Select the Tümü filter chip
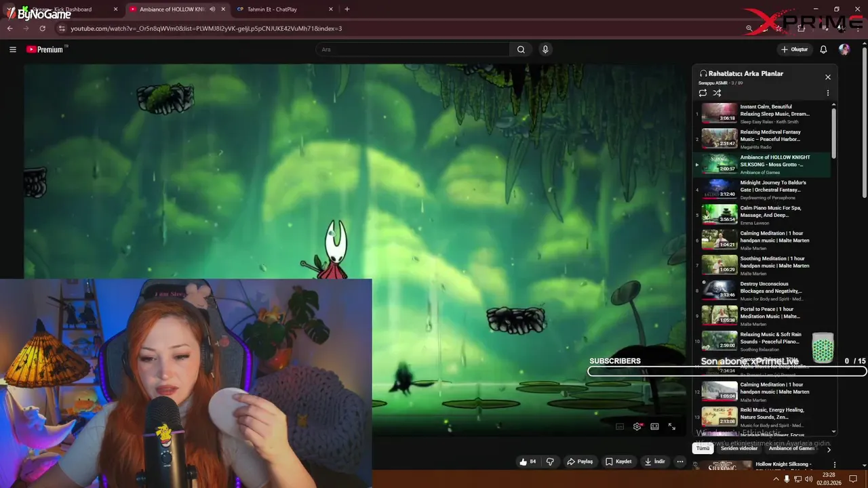This screenshot has height=488, width=868. click(x=703, y=448)
